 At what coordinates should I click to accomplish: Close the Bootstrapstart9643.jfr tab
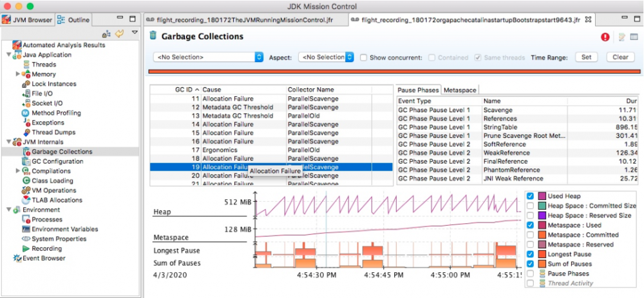[588, 19]
